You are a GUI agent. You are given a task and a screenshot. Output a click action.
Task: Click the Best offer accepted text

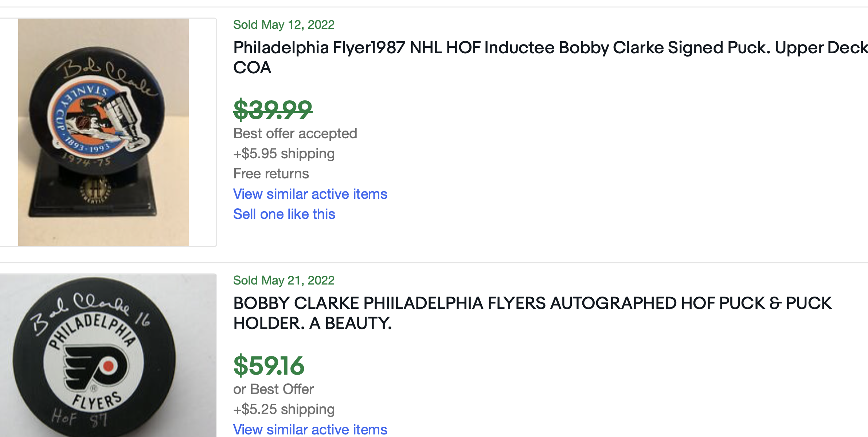[295, 134]
